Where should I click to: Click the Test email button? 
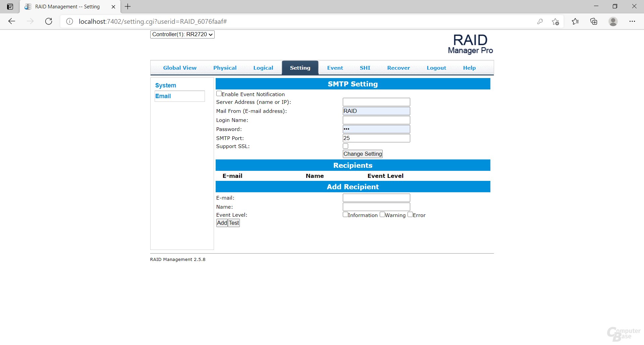click(x=234, y=223)
